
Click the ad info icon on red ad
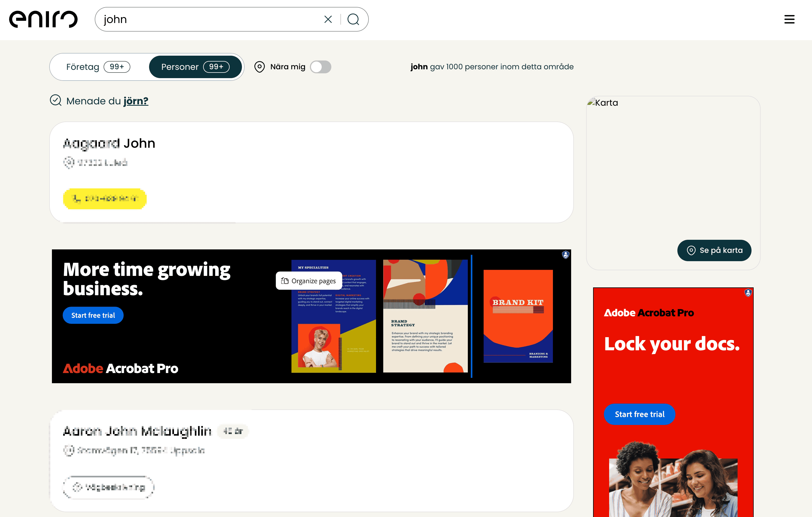click(x=748, y=293)
